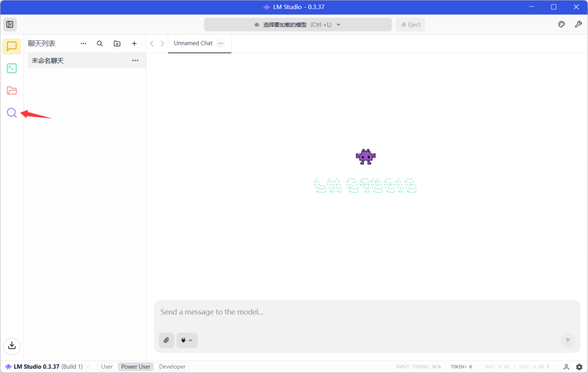Open the model selector dropdown

coord(297,25)
